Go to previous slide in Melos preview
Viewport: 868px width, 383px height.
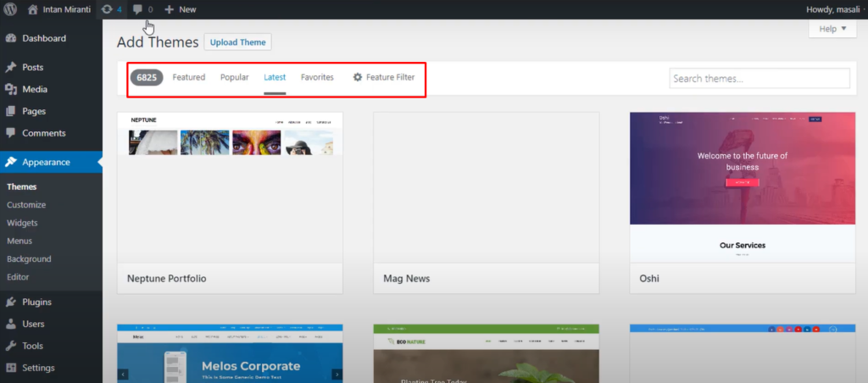pyautogui.click(x=123, y=375)
